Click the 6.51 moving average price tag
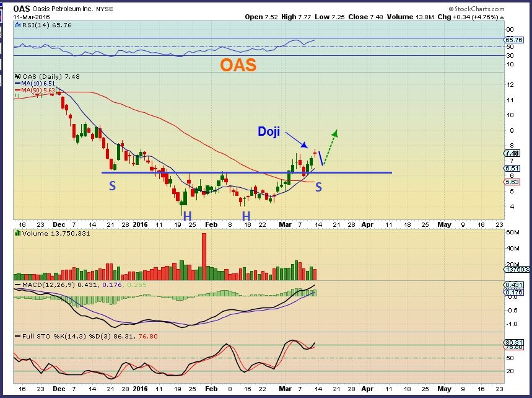Viewport: 532px width, 398px height. click(512, 168)
